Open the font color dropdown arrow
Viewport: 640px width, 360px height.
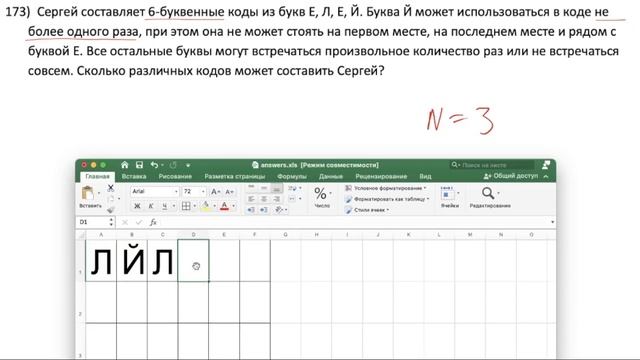point(233,206)
